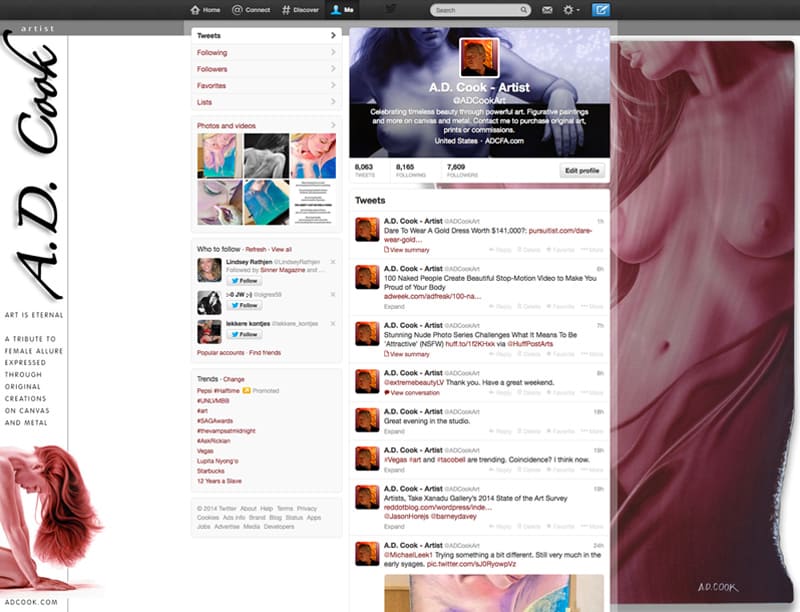Dismiss the JW suggestion
800x612 pixels.
click(333, 294)
